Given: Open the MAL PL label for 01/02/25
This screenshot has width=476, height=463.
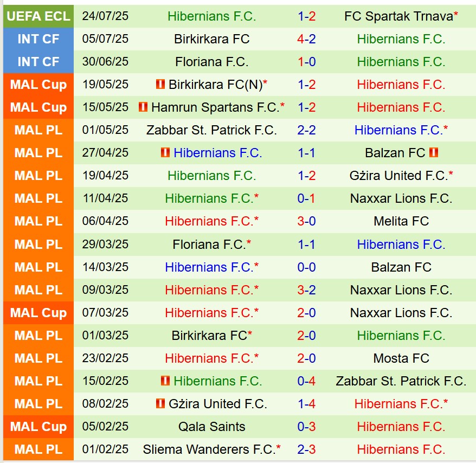Looking at the screenshot, I should (x=38, y=449).
